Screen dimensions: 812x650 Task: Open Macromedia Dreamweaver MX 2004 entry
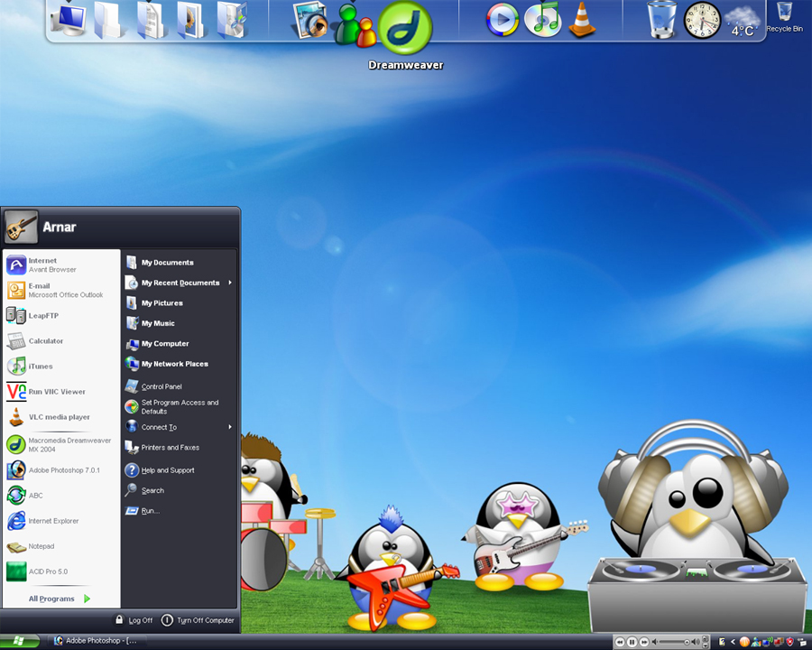[x=61, y=445]
